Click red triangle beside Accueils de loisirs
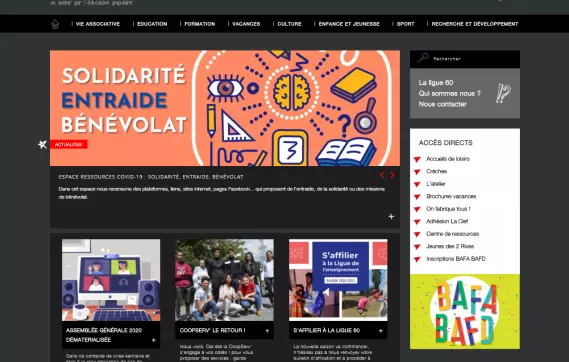The image size is (569, 362). click(417, 159)
